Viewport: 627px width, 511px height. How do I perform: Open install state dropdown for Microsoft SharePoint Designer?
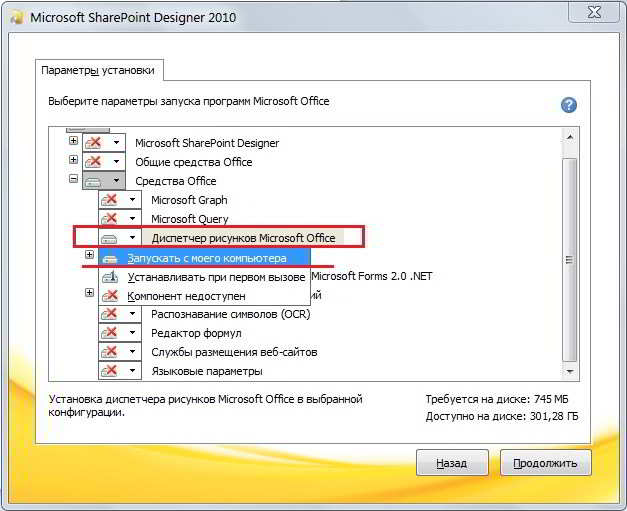104,142
